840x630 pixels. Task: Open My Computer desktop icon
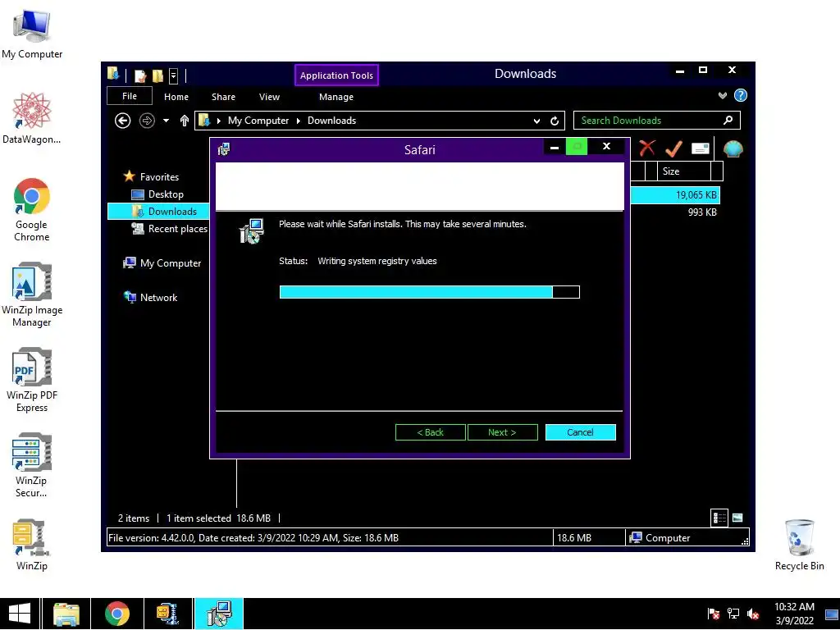click(32, 34)
